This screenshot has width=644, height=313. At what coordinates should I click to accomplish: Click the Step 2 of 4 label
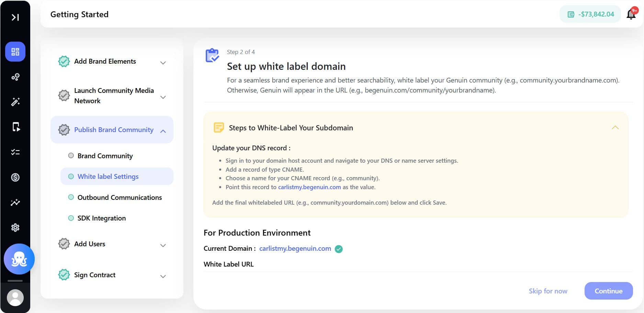pos(241,52)
